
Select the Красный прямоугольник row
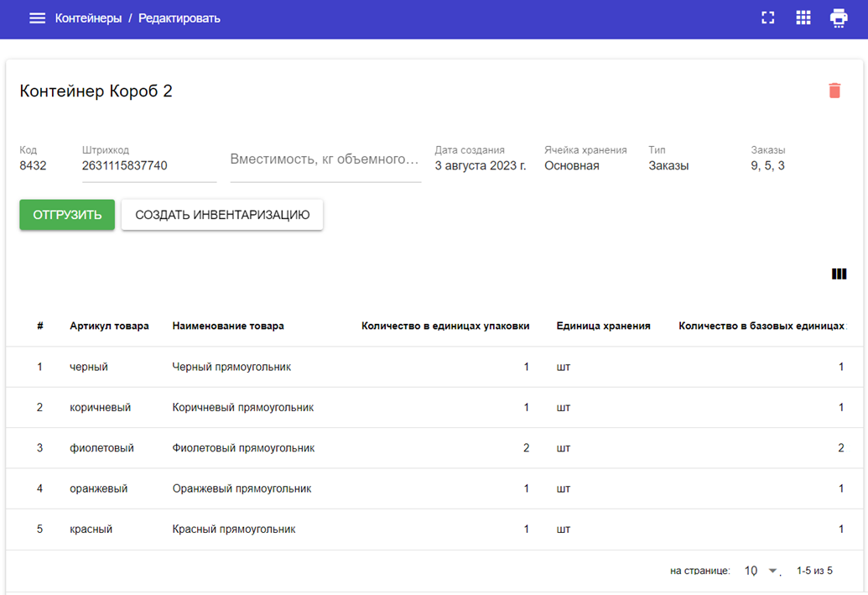tap(234, 530)
